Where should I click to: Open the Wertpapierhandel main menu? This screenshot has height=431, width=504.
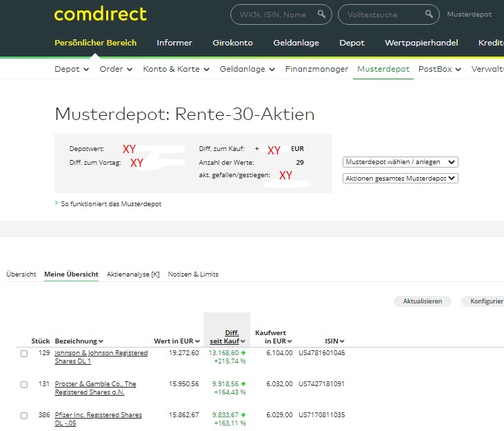tap(421, 43)
